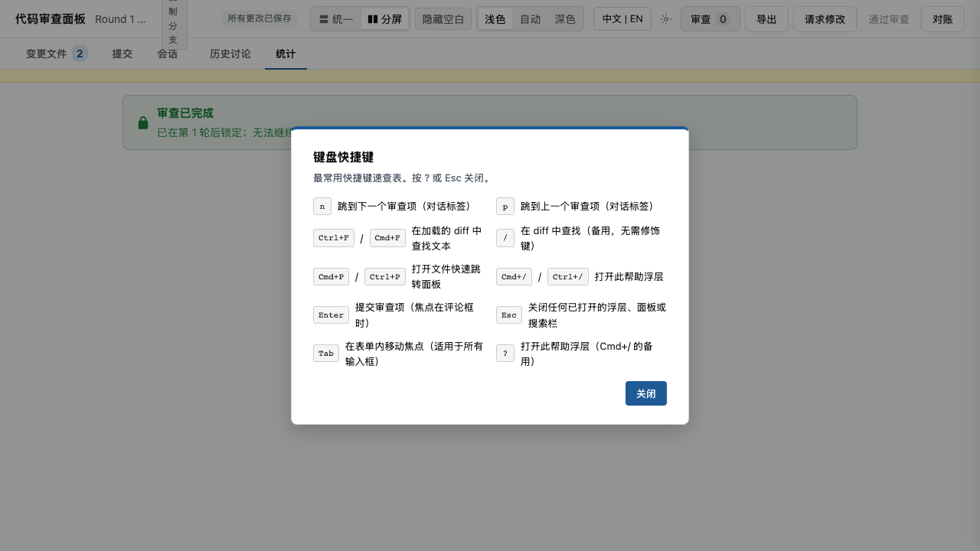Click the changed files count badge 2
Screen dimensions: 980x551
(x=80, y=54)
